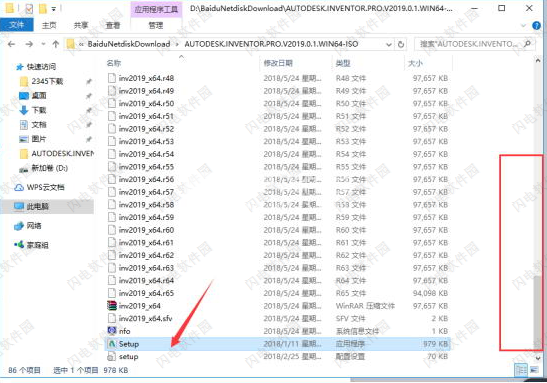This screenshot has width=547, height=383.
Task: Switch to the 查看 ribbon tab
Action: (113, 25)
